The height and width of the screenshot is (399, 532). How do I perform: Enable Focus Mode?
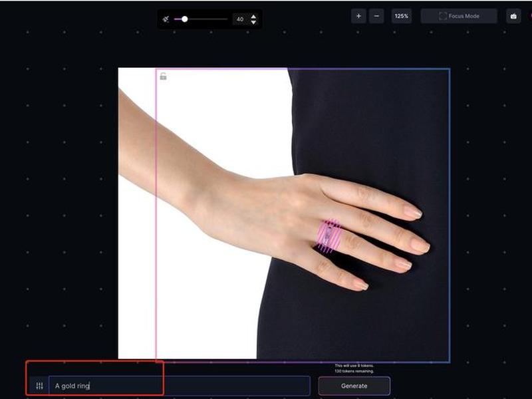(x=459, y=16)
